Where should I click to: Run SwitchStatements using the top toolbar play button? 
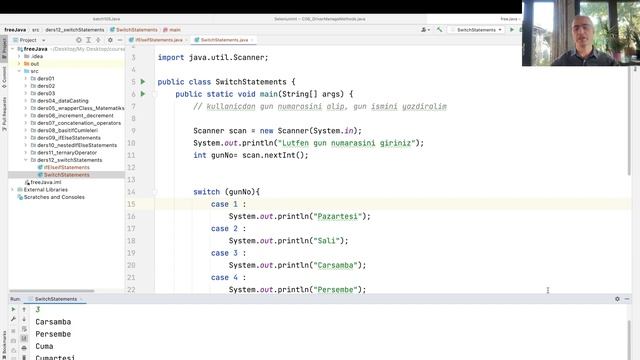[512, 29]
